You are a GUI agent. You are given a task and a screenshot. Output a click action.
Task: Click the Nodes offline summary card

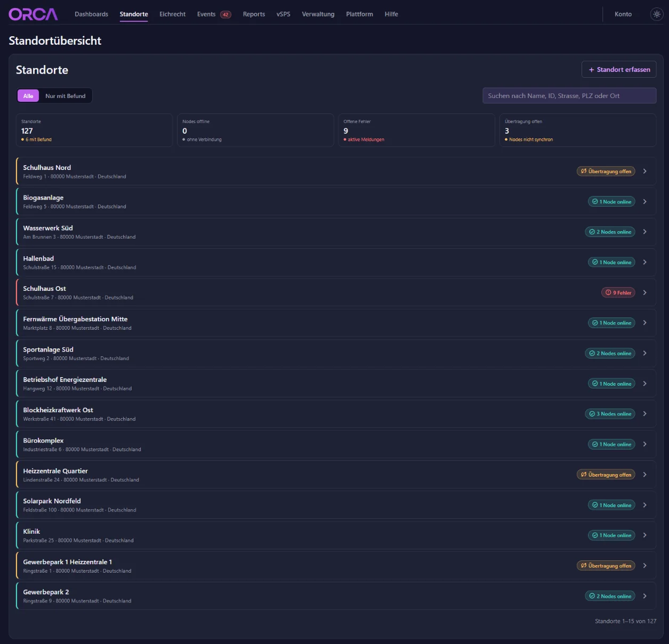255,130
